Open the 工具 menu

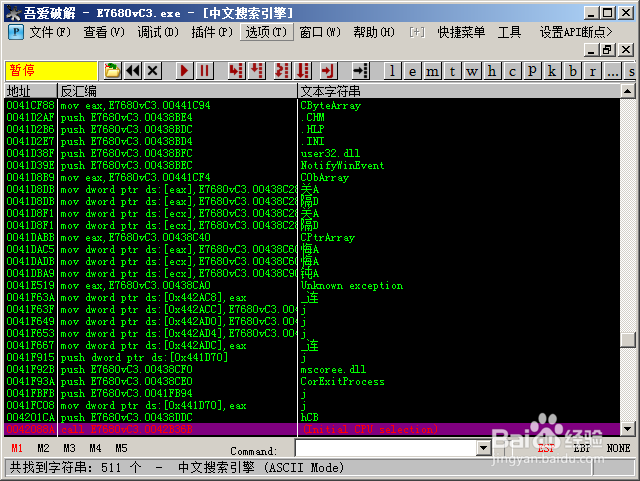pyautogui.click(x=509, y=32)
